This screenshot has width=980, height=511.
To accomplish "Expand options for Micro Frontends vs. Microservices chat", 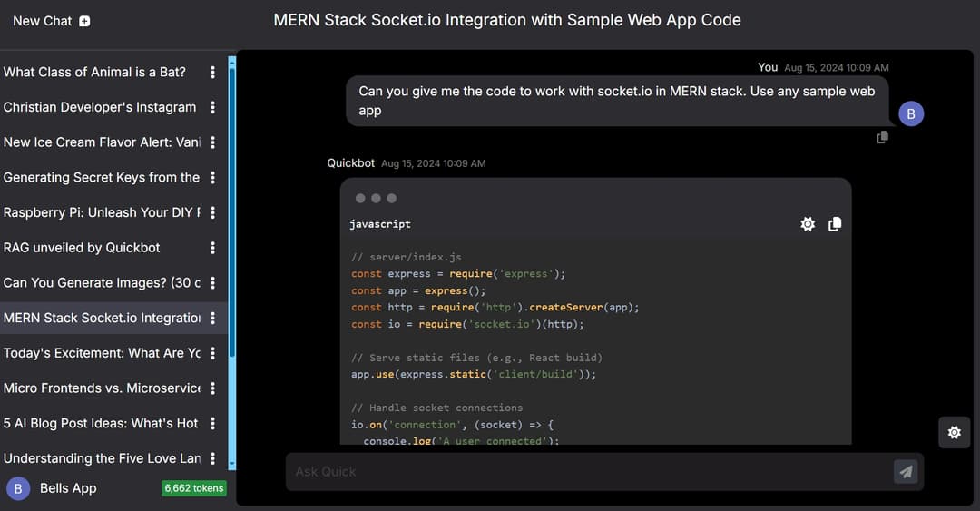I will tap(213, 388).
